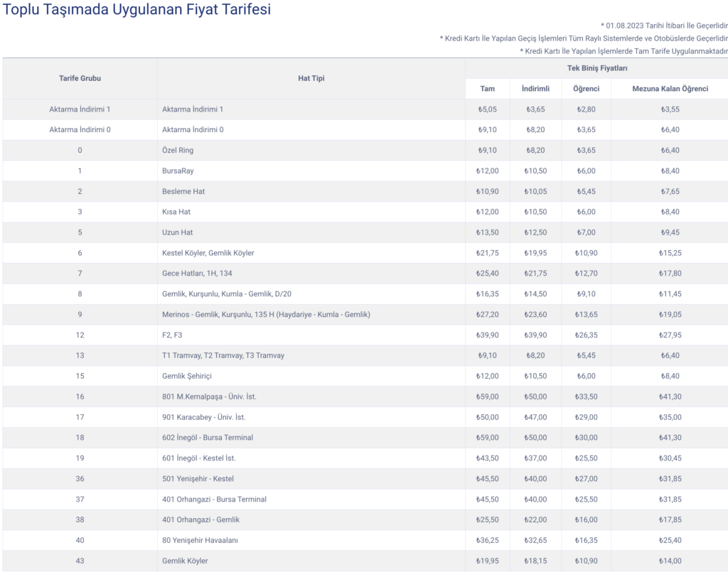Click the Tarife Grubu column header
728x572 pixels.
pos(80,78)
